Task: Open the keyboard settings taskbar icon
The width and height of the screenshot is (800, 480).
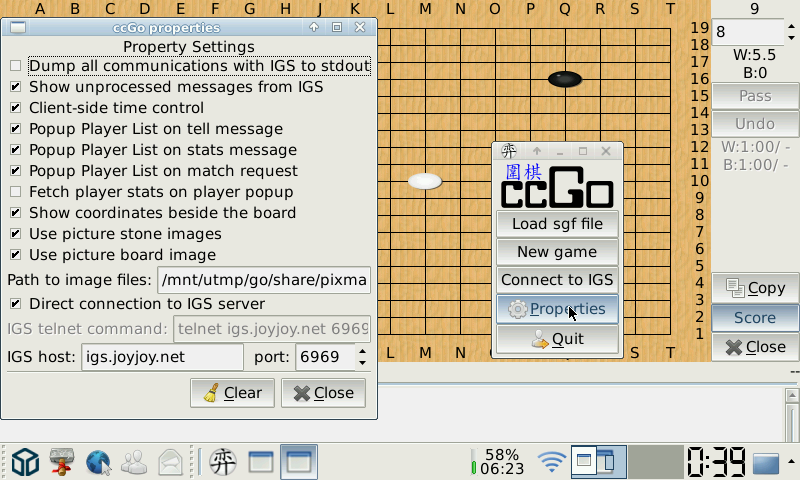Action: (x=62, y=462)
